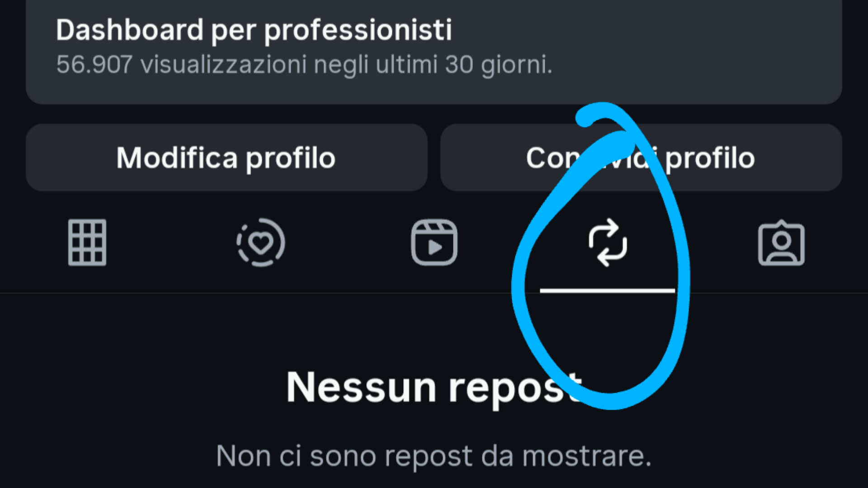Open the tagged photos person icon
This screenshot has height=488, width=868.
coord(781,243)
